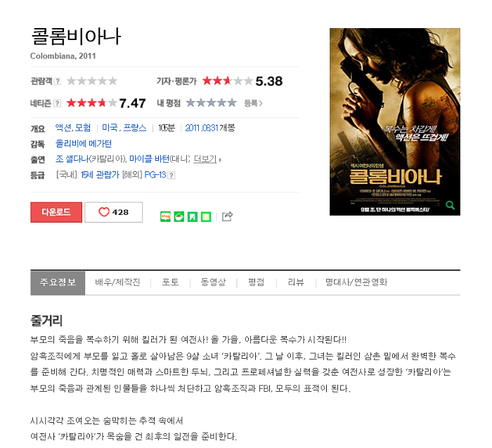Click the green memo share icon
Screen dimensions: 492x448
point(206,216)
